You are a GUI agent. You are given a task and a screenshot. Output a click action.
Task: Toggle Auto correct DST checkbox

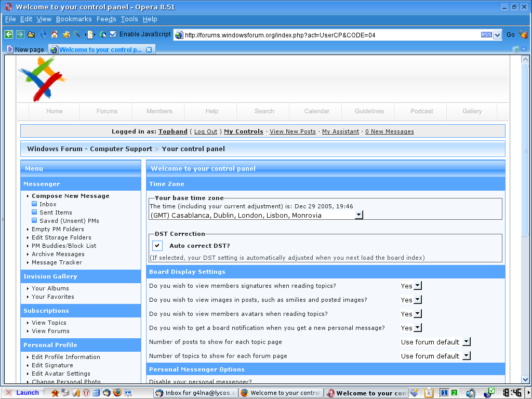157,245
